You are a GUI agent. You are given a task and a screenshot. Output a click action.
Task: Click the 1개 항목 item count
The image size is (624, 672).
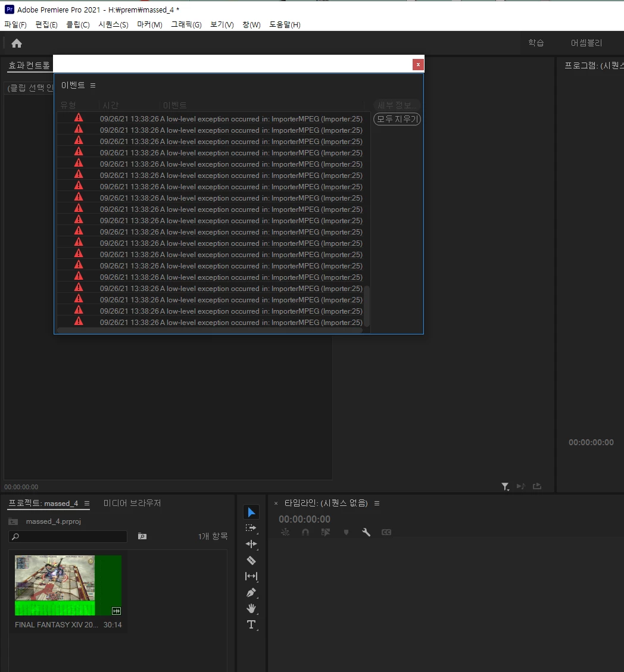213,536
